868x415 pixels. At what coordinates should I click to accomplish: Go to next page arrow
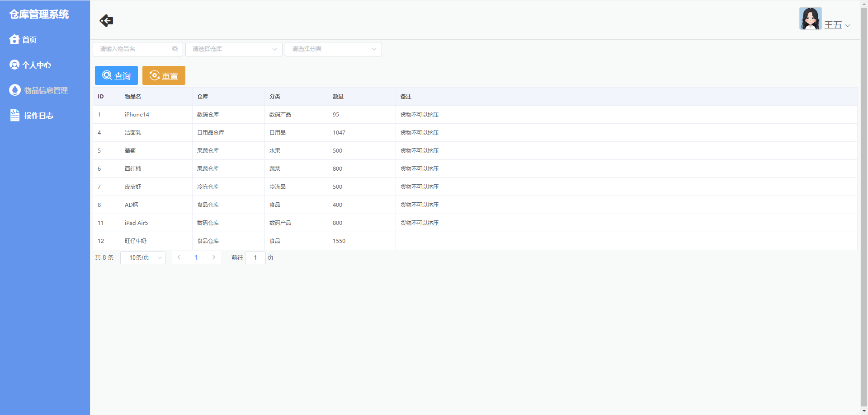pos(214,257)
